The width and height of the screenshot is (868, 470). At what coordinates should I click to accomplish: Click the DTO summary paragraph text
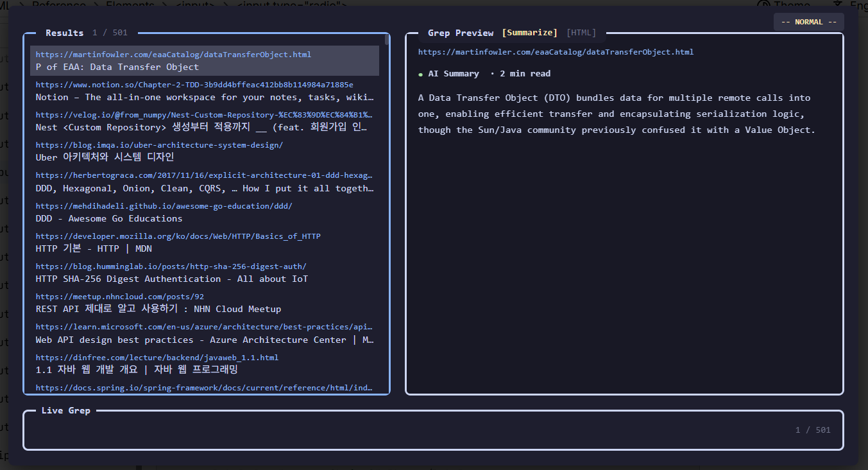click(617, 114)
